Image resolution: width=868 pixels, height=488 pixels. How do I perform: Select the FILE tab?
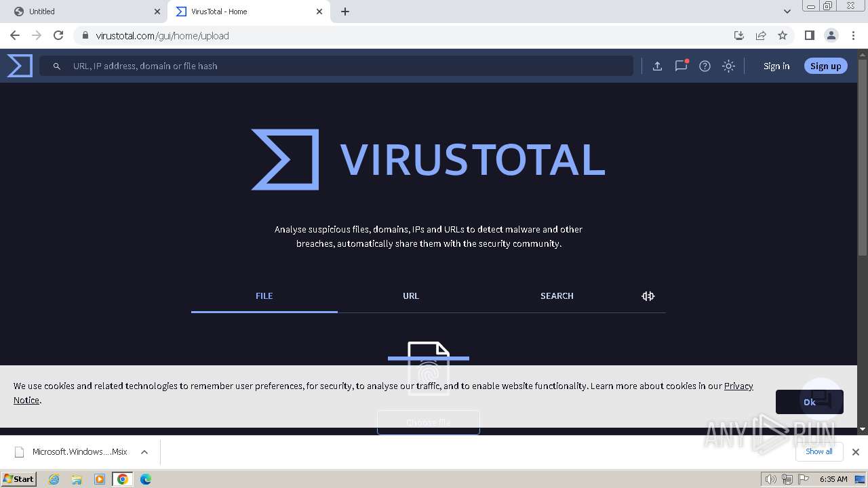point(264,296)
